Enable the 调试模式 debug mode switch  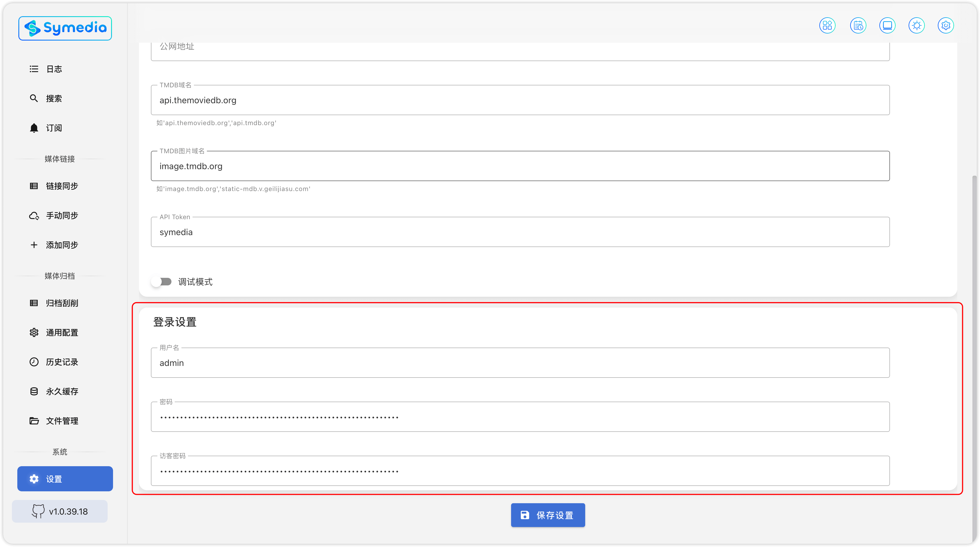click(x=161, y=282)
